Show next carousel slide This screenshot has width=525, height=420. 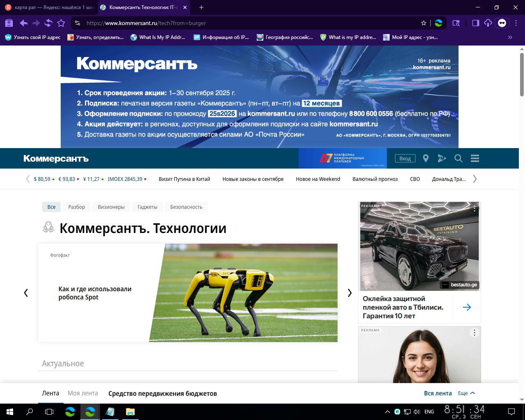(349, 293)
